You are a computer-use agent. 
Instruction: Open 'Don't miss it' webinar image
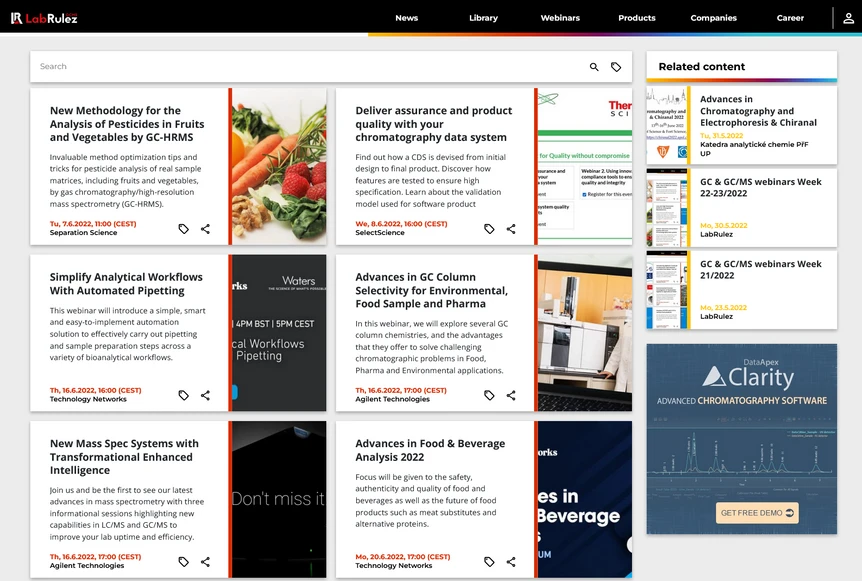click(x=279, y=499)
